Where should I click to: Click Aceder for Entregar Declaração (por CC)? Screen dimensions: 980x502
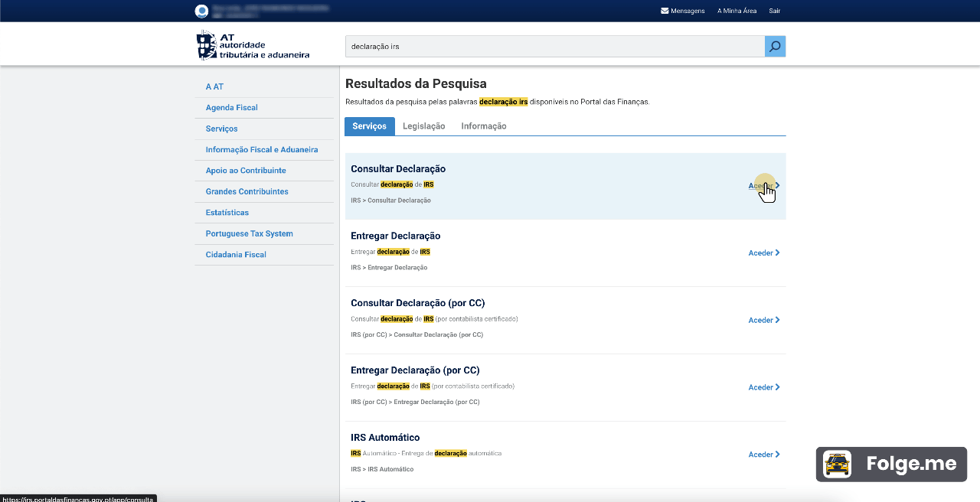tap(763, 387)
